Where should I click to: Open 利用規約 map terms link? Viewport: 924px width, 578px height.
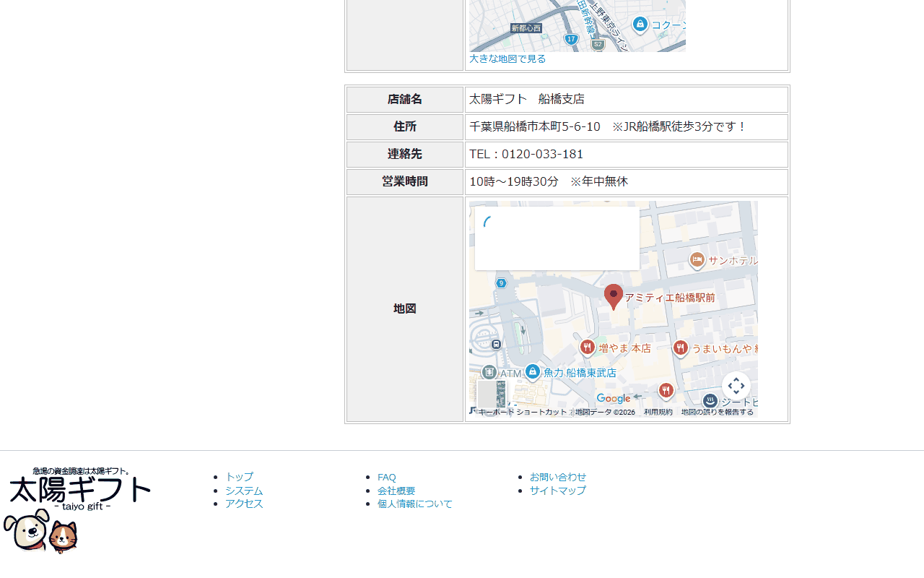[x=658, y=412]
